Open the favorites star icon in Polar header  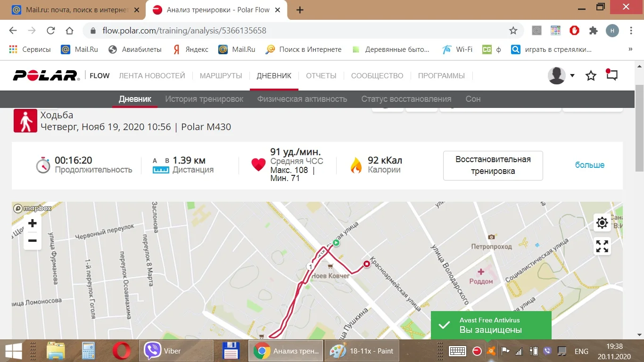(x=591, y=75)
